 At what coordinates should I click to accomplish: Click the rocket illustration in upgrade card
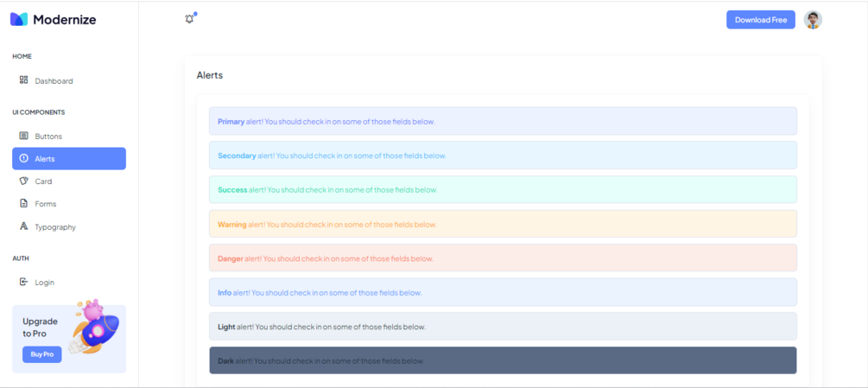pyautogui.click(x=95, y=326)
